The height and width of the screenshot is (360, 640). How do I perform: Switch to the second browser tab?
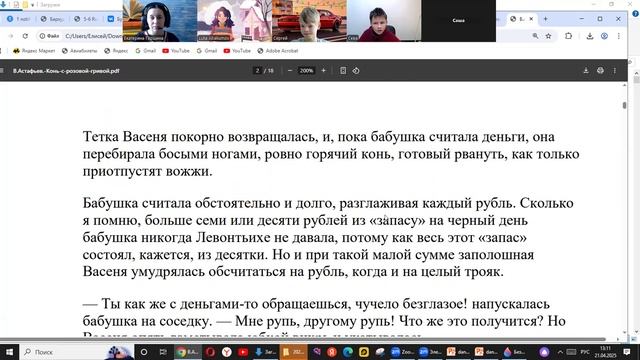52,19
